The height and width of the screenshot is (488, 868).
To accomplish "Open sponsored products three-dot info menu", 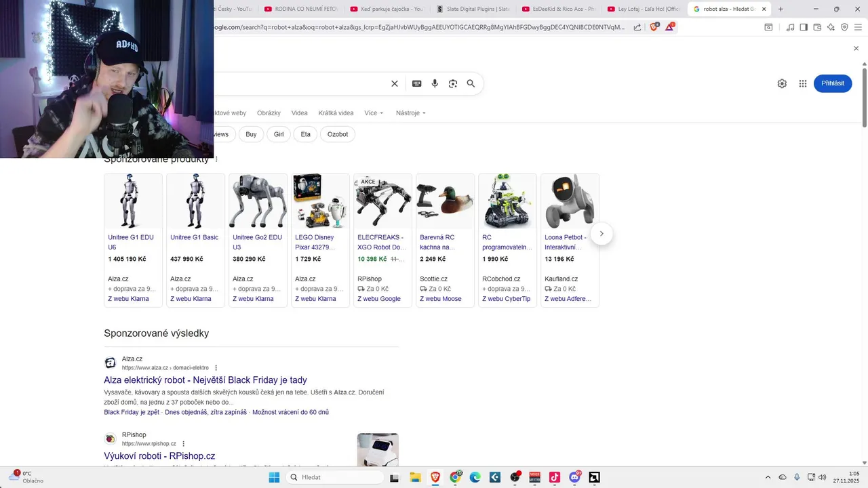I will click(x=216, y=159).
